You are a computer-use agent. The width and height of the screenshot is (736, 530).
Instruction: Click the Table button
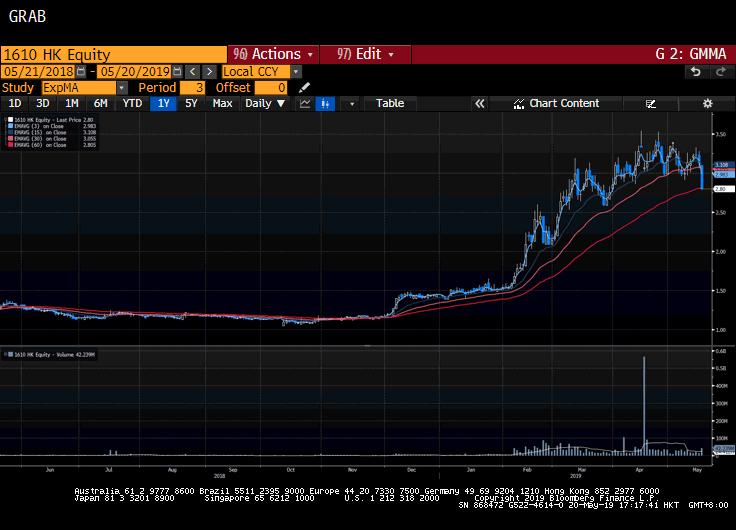click(x=390, y=104)
